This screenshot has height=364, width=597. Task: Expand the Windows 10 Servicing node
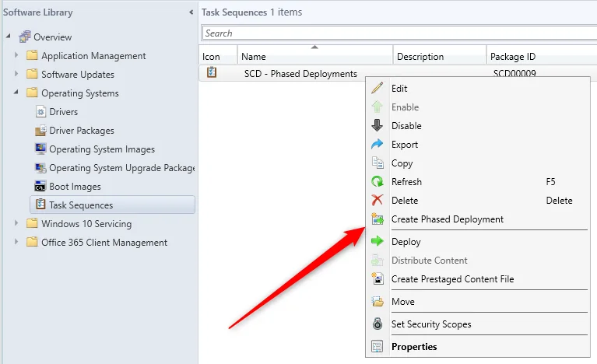pyautogui.click(x=16, y=224)
